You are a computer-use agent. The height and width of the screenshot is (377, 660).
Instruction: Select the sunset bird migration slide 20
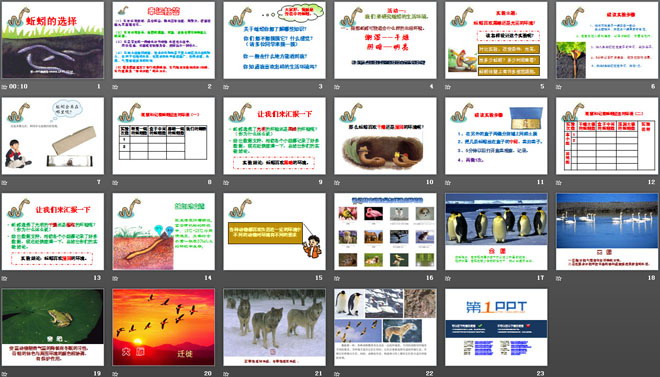(164, 327)
